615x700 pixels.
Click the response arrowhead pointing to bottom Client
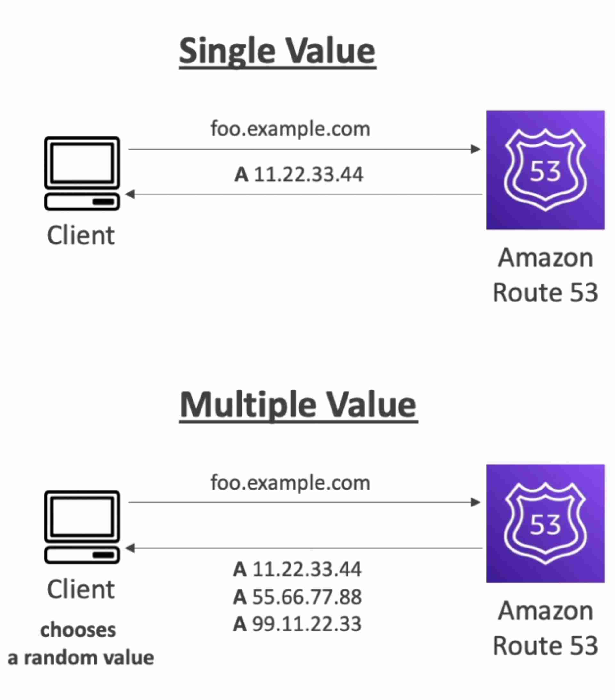[130, 548]
